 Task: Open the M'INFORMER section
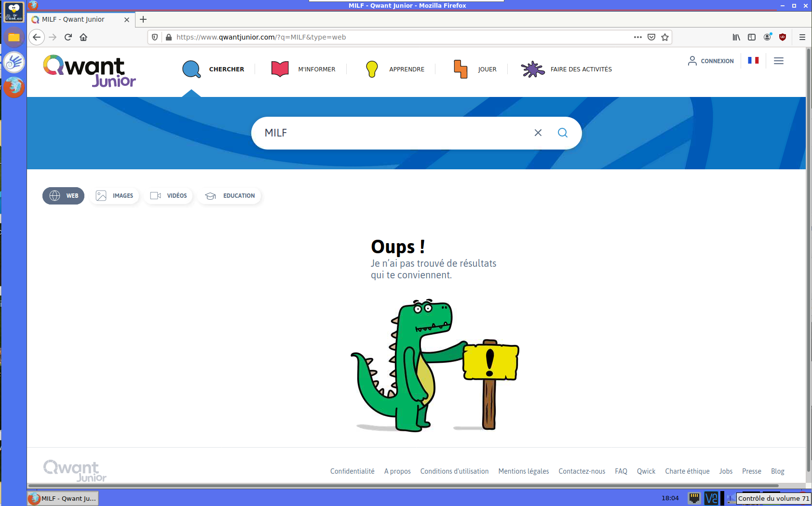303,69
